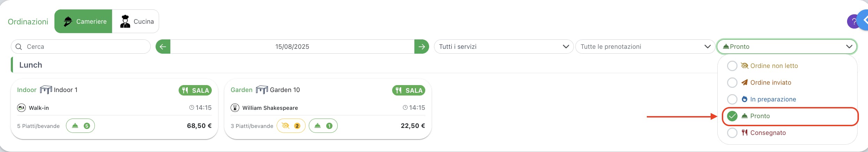
Task: Click the Ordinazioni title link
Action: [x=28, y=22]
